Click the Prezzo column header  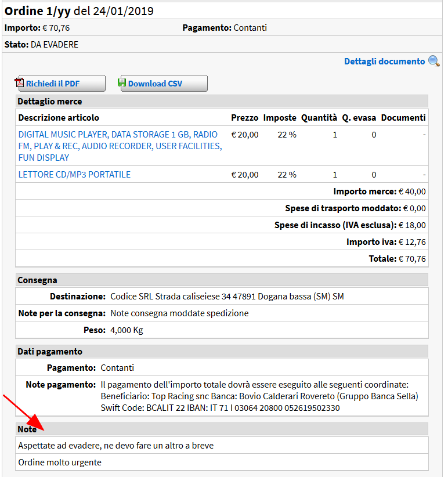point(245,118)
